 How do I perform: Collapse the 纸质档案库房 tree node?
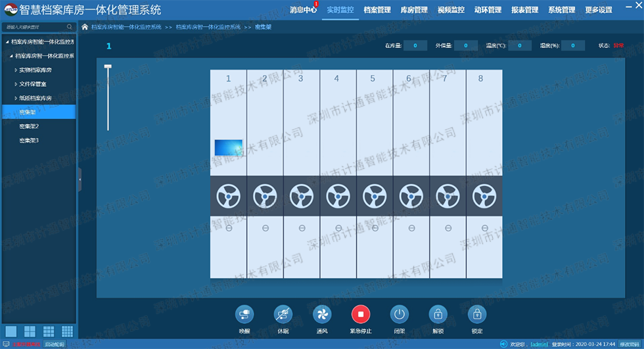[16, 98]
